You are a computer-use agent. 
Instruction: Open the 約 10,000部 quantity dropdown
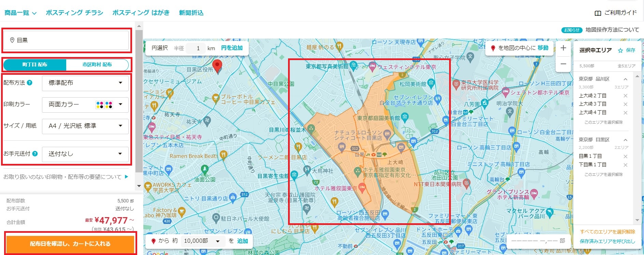(x=203, y=241)
